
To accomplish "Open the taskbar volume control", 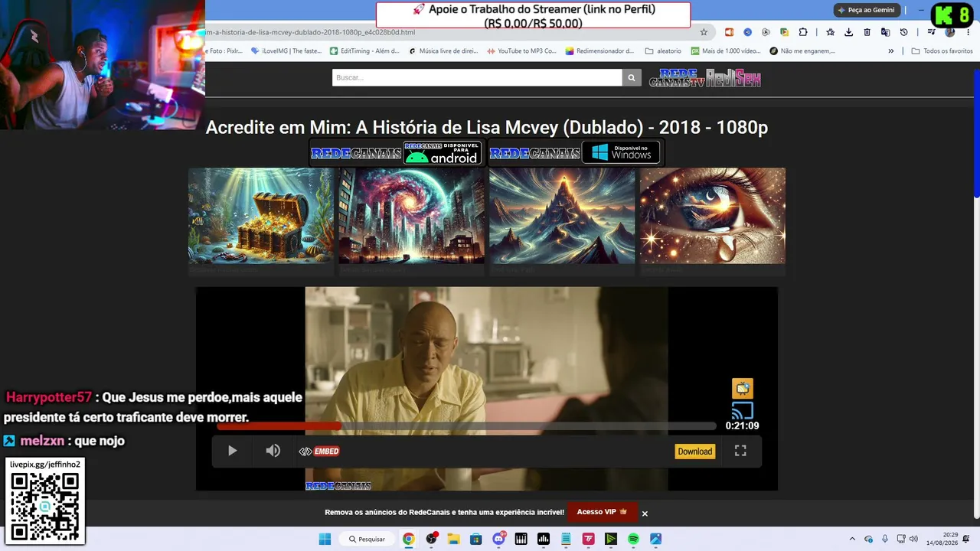I will tap(913, 539).
